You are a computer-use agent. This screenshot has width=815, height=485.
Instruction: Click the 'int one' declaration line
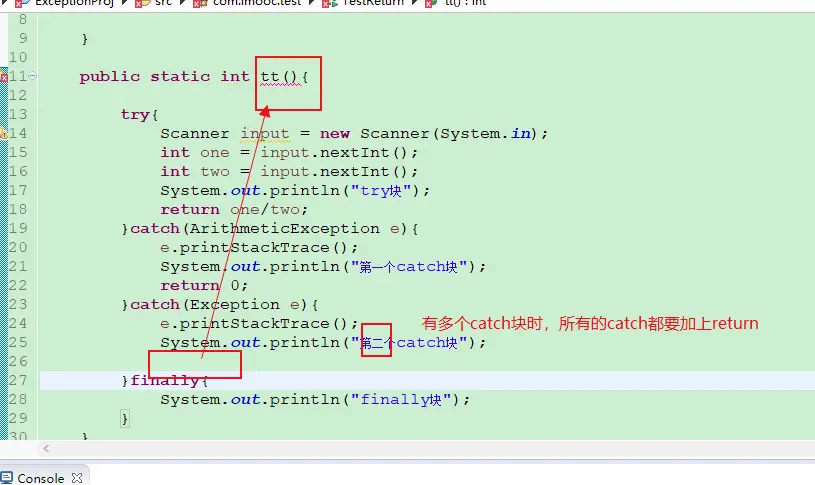[289, 152]
